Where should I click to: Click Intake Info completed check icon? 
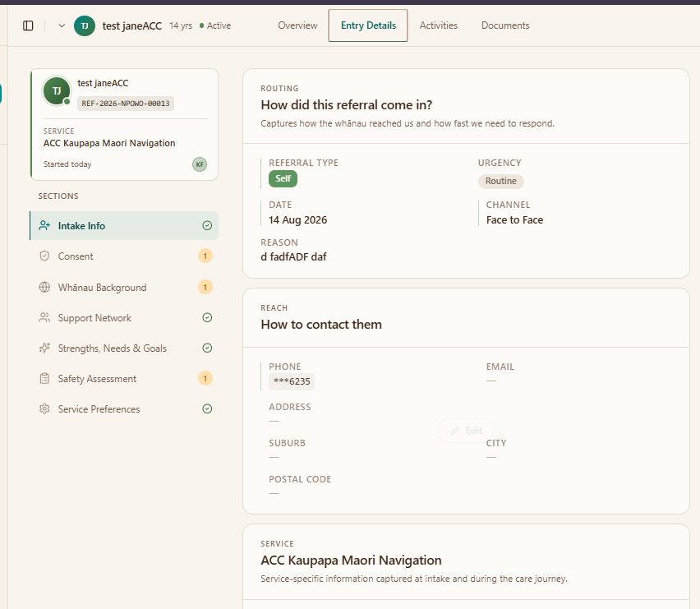click(207, 225)
